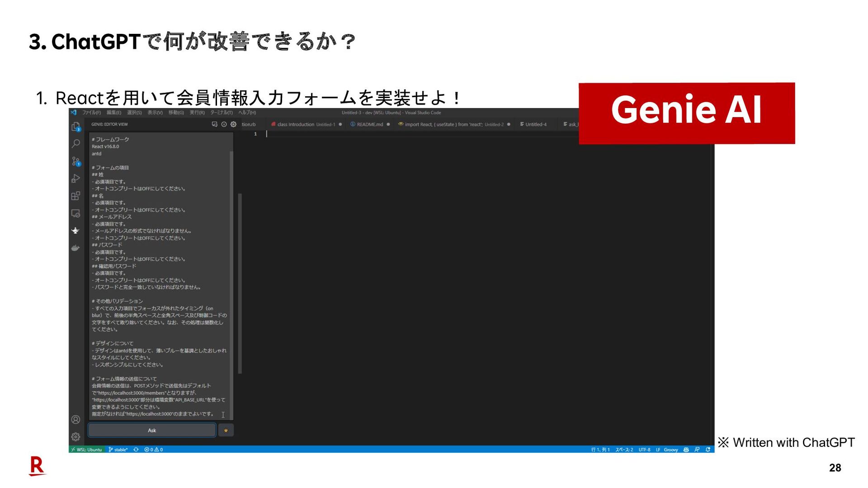Open Source Control view in activity bar
The height and width of the screenshot is (488, 868).
click(x=75, y=161)
